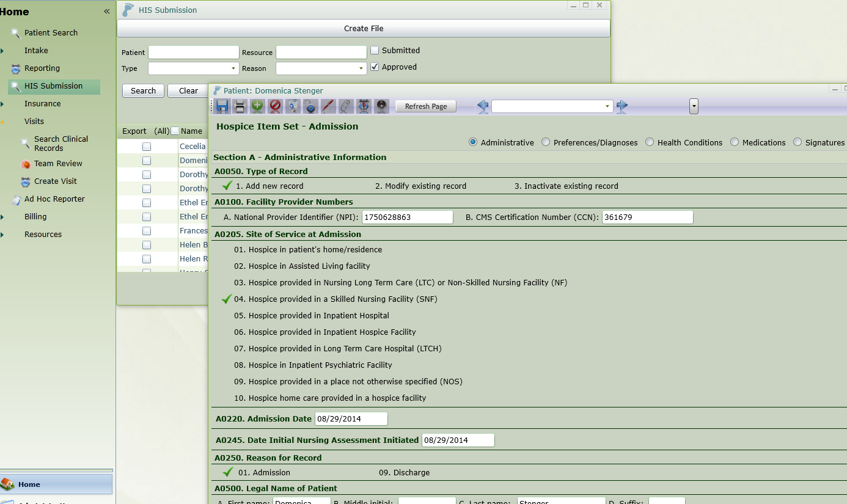Click the alarm clock toolbar icon

(363, 106)
